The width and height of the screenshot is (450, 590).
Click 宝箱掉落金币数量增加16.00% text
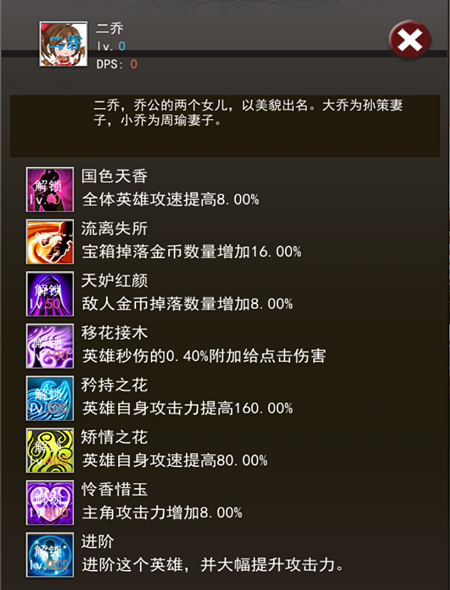point(192,252)
